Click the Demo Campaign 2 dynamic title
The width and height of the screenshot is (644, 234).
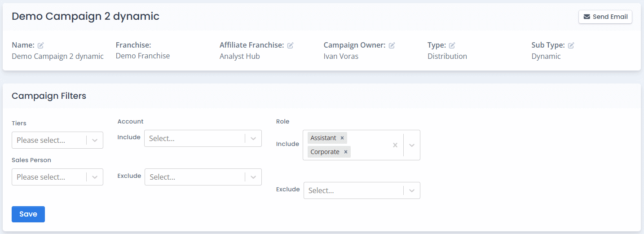(x=85, y=17)
